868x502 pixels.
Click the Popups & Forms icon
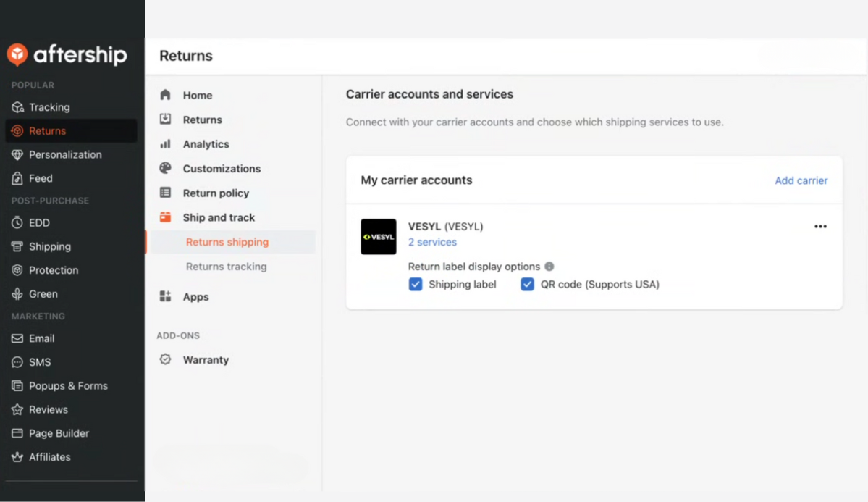pos(17,386)
